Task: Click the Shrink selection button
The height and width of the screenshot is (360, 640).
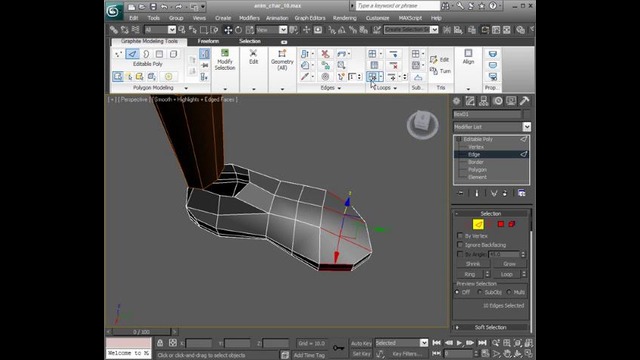Action: (x=473, y=264)
